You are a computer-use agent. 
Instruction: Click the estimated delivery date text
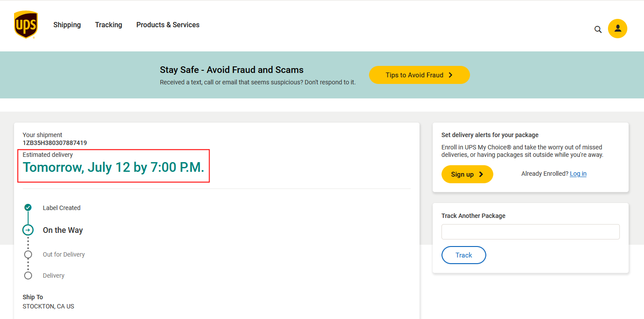[113, 167]
